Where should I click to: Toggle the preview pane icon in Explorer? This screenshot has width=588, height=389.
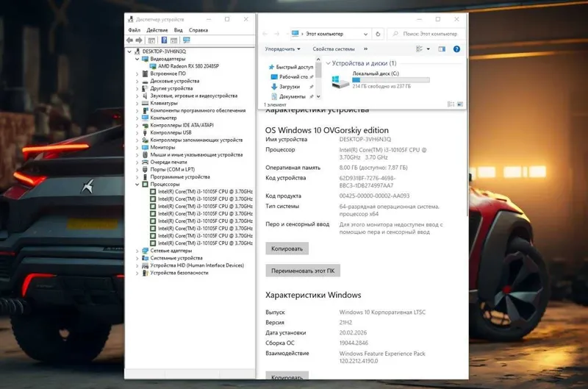pyautogui.click(x=442, y=49)
